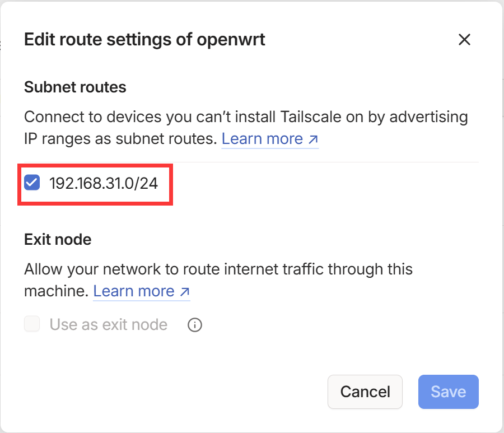Click the Edit route settings of openwrt title
Screen dimensions: 504x433
pyautogui.click(x=144, y=40)
